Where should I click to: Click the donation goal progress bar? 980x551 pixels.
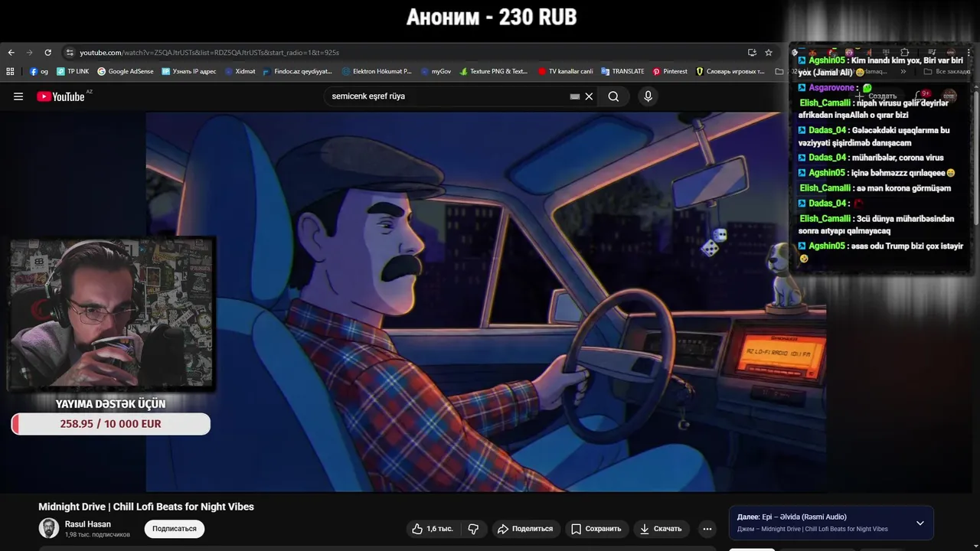111,424
